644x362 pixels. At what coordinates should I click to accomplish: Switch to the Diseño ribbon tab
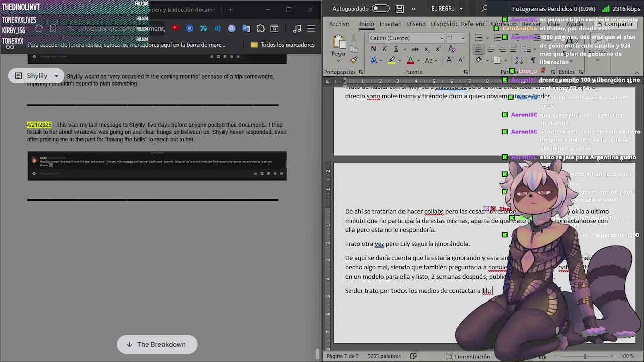(416, 24)
